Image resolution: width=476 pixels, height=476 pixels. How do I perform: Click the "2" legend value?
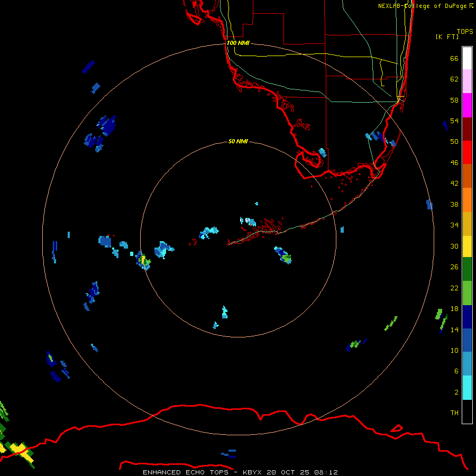click(456, 392)
